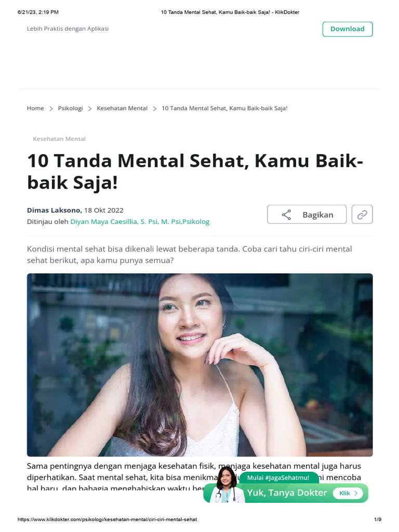Go to Home breadcrumb
399x532 pixels.
click(35, 108)
